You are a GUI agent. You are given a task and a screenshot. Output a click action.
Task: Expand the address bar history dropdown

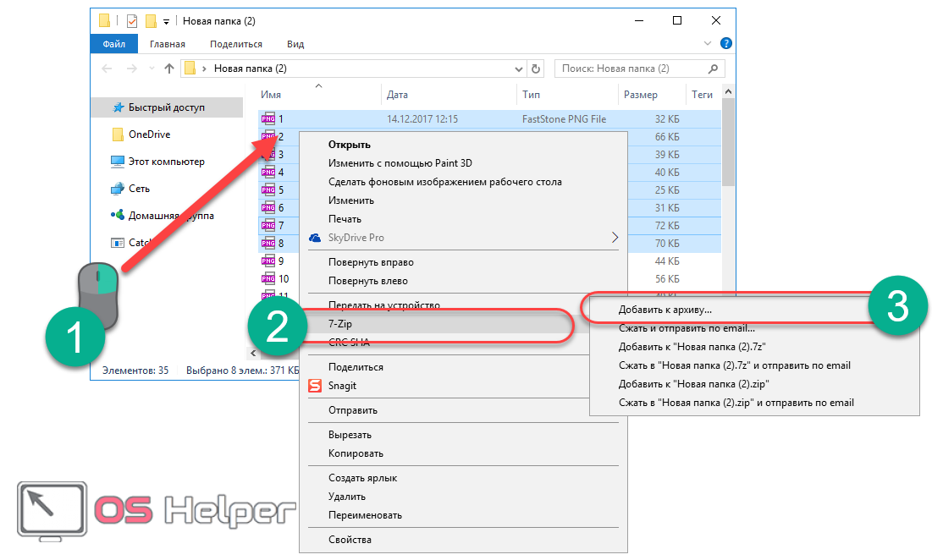pos(518,69)
